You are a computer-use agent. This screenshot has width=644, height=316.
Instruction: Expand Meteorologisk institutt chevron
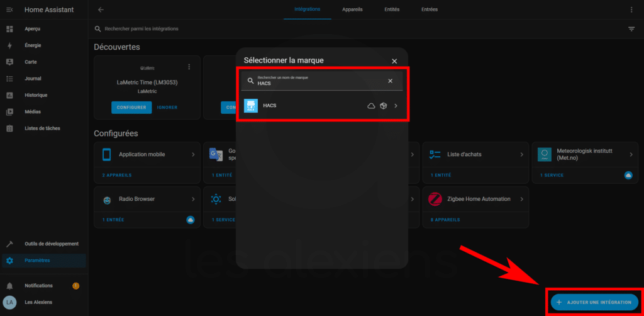[x=631, y=154]
